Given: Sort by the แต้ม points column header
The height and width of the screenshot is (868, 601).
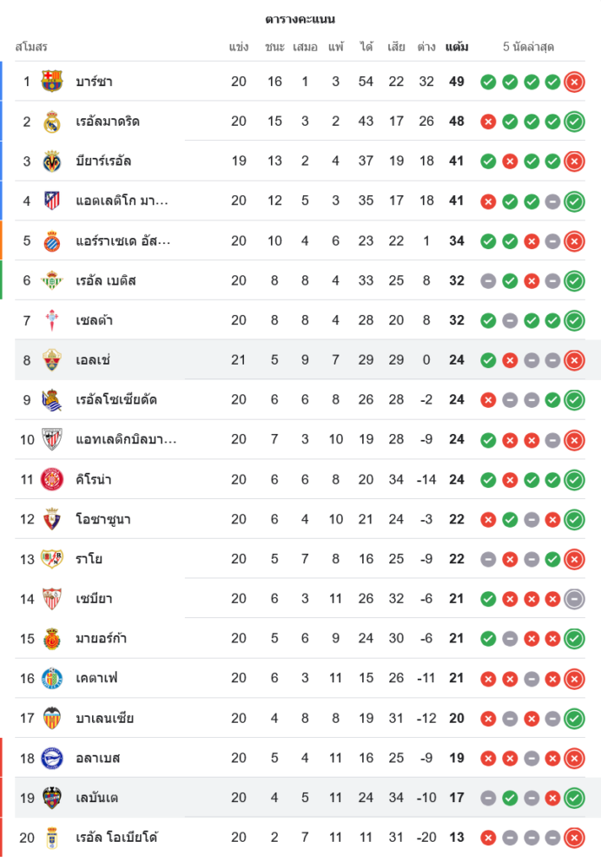Looking at the screenshot, I should (457, 47).
